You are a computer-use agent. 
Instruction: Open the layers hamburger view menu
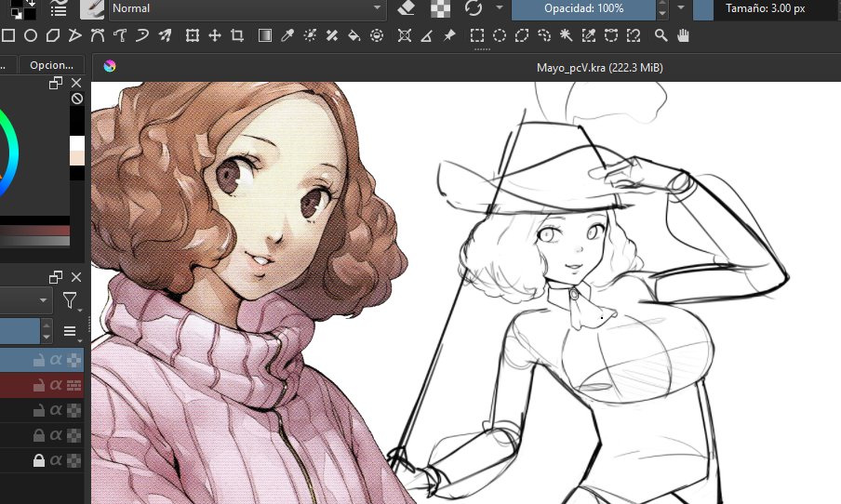pos(71,331)
